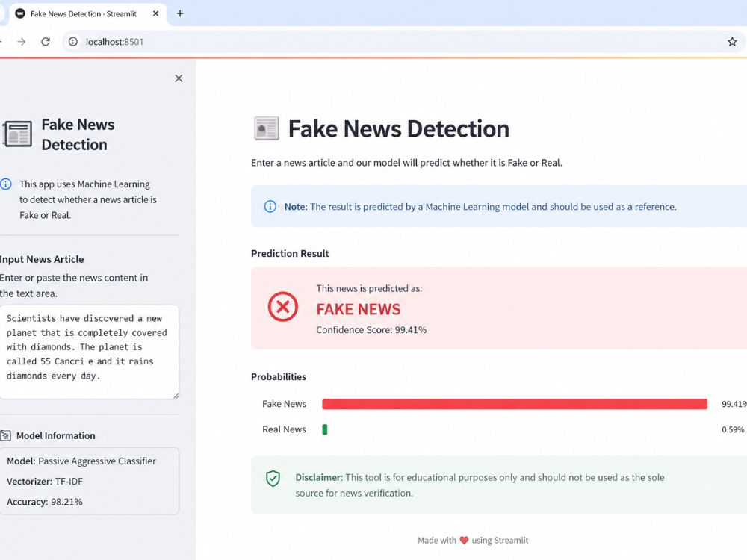The height and width of the screenshot is (560, 747).
Task: Click the sidebar Fake News Detection title
Action: pos(78,134)
